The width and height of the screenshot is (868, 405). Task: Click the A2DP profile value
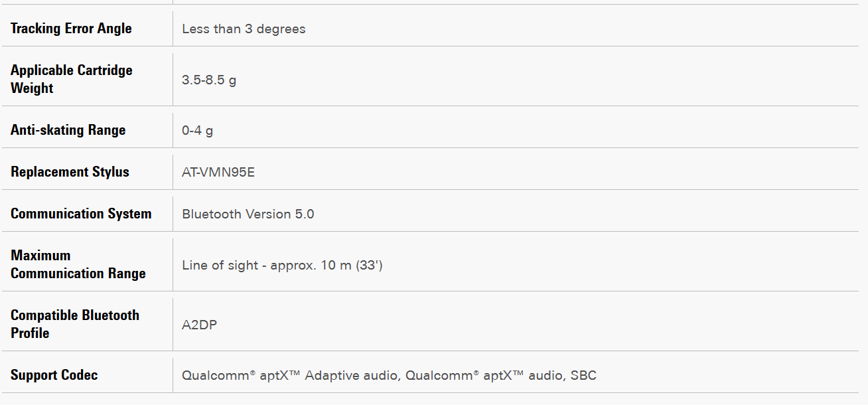[x=199, y=325]
